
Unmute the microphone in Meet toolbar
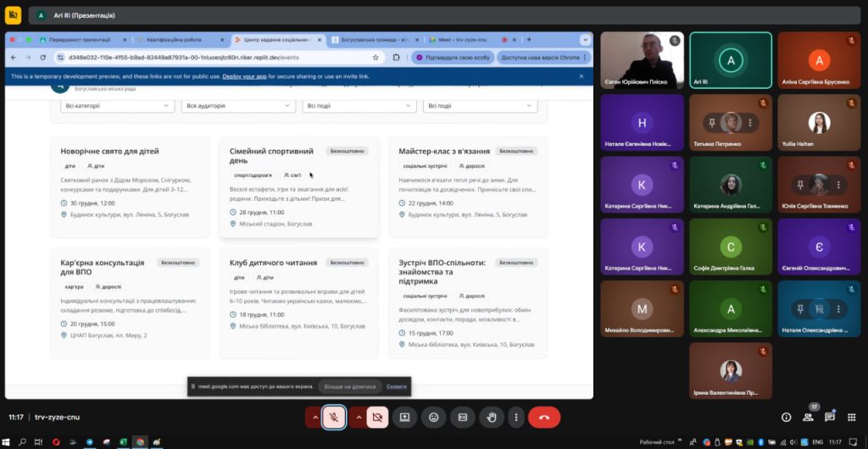pos(335,417)
